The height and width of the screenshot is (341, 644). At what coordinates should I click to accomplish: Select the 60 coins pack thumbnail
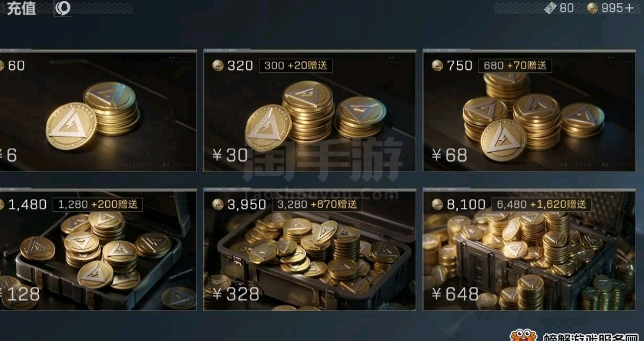click(98, 110)
